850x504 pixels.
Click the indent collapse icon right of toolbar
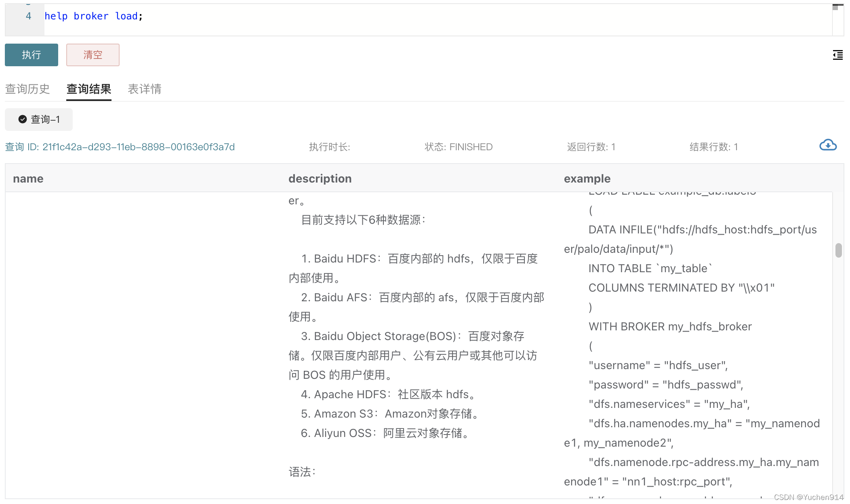click(837, 55)
